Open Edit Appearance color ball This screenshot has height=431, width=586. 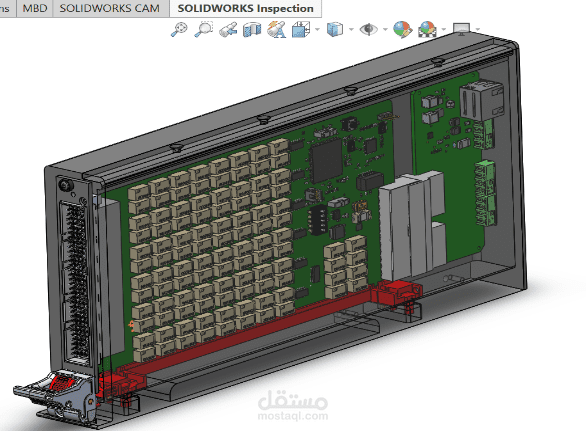pos(403,29)
